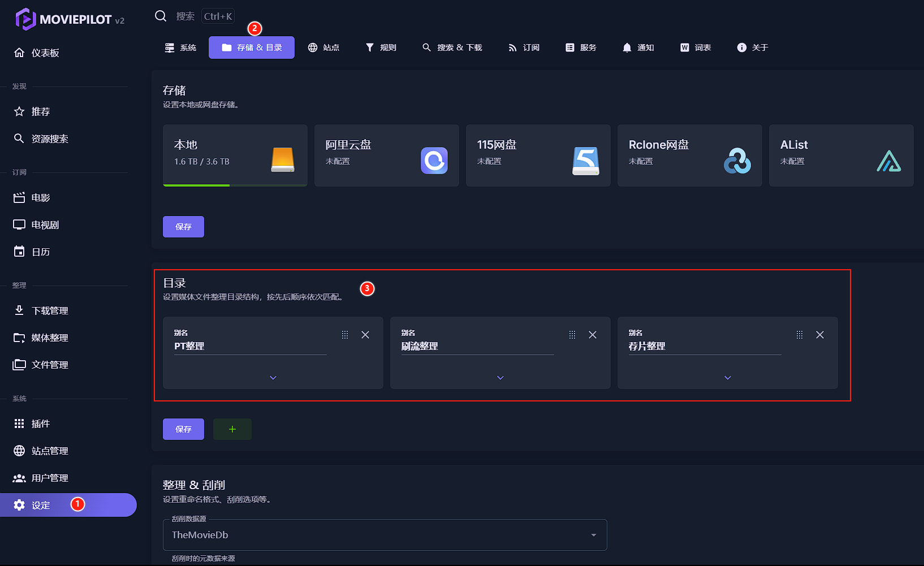Click the 刷流整理 alias field
The height and width of the screenshot is (566, 924).
pos(478,342)
